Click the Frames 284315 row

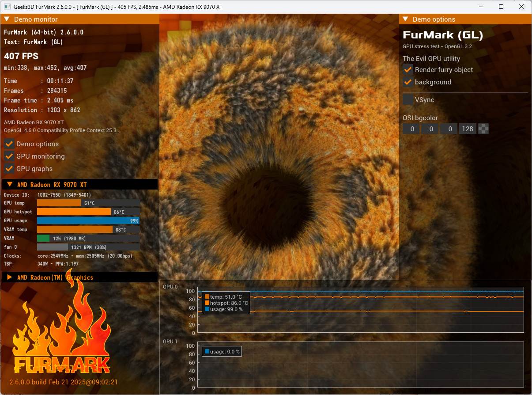tap(36, 91)
